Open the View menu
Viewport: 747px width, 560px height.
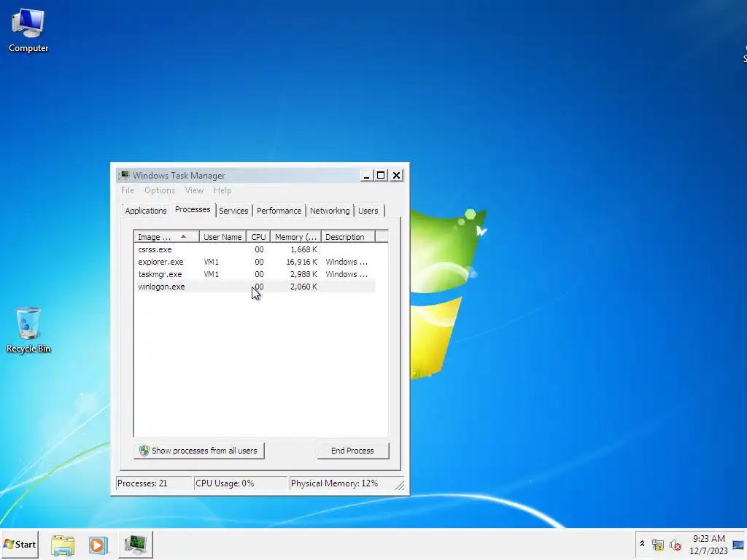pyautogui.click(x=194, y=190)
